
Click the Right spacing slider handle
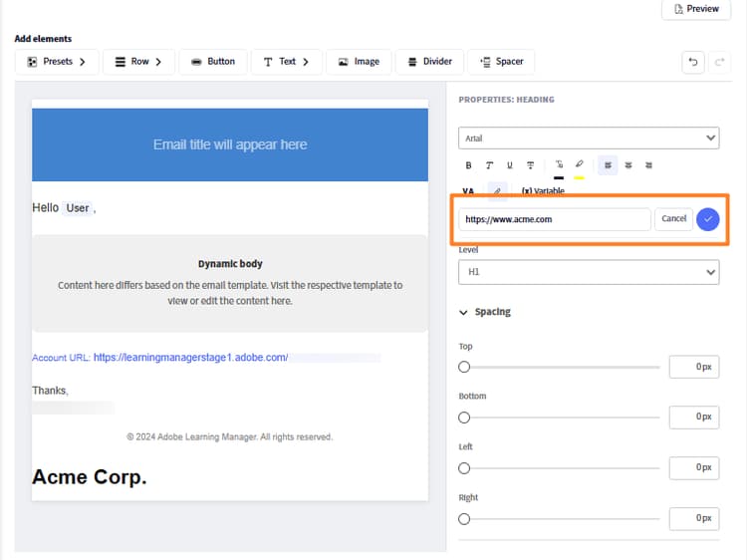click(x=464, y=519)
